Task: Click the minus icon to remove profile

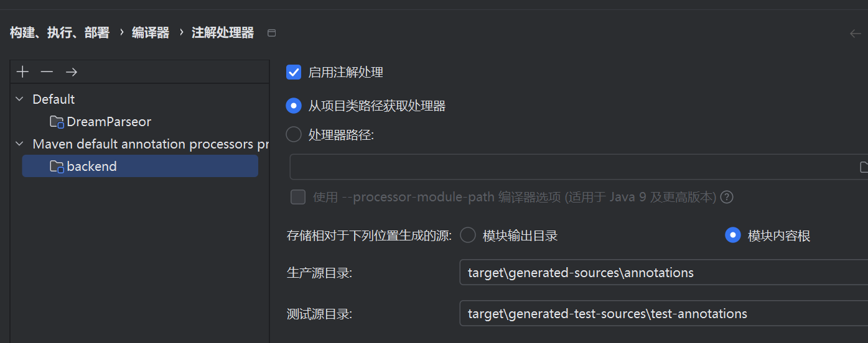Action: tap(47, 72)
